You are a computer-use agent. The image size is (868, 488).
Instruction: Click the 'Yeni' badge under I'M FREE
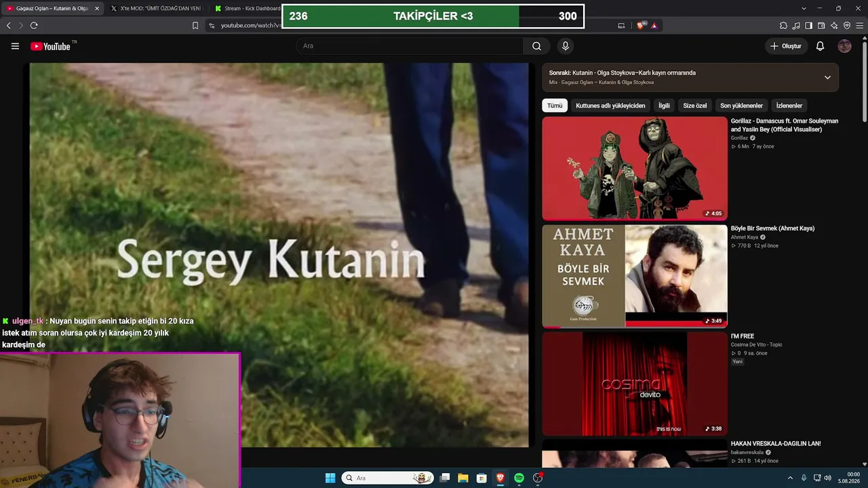click(x=738, y=361)
